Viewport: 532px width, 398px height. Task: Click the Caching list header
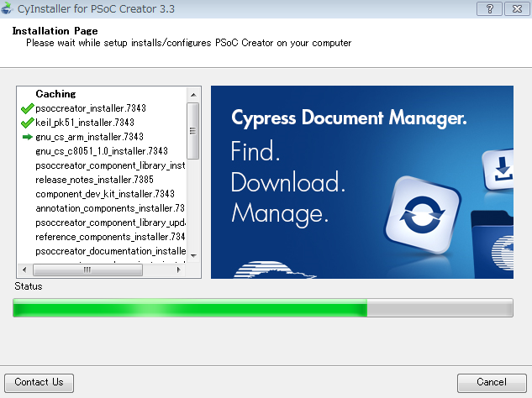tap(55, 94)
